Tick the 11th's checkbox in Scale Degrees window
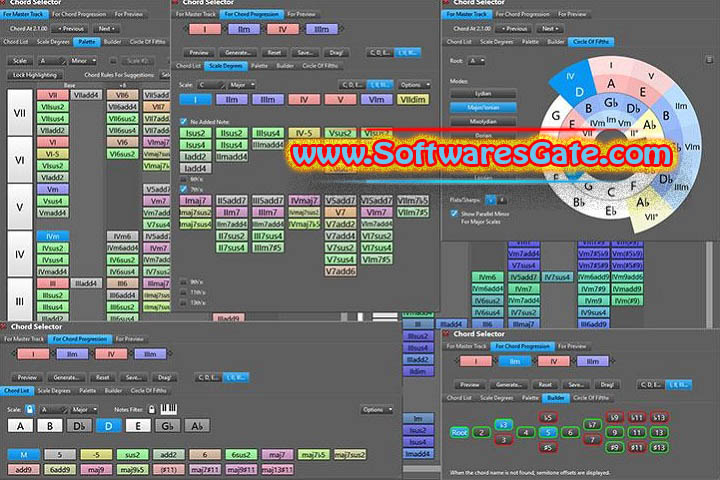 [x=184, y=292]
